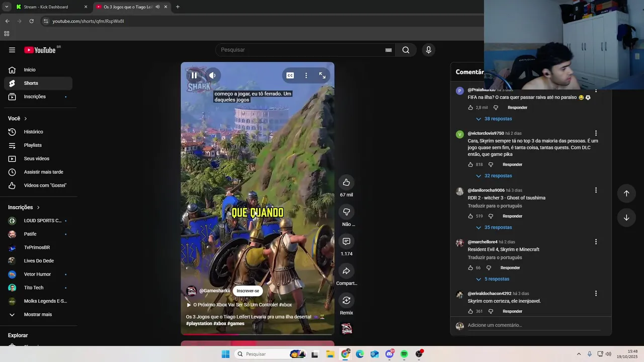Go to the previous Short with up arrow
This screenshot has width=644, height=362.
click(626, 193)
